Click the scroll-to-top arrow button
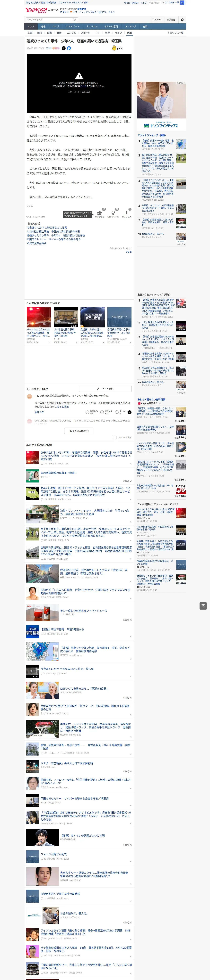 (x=203, y=606)
